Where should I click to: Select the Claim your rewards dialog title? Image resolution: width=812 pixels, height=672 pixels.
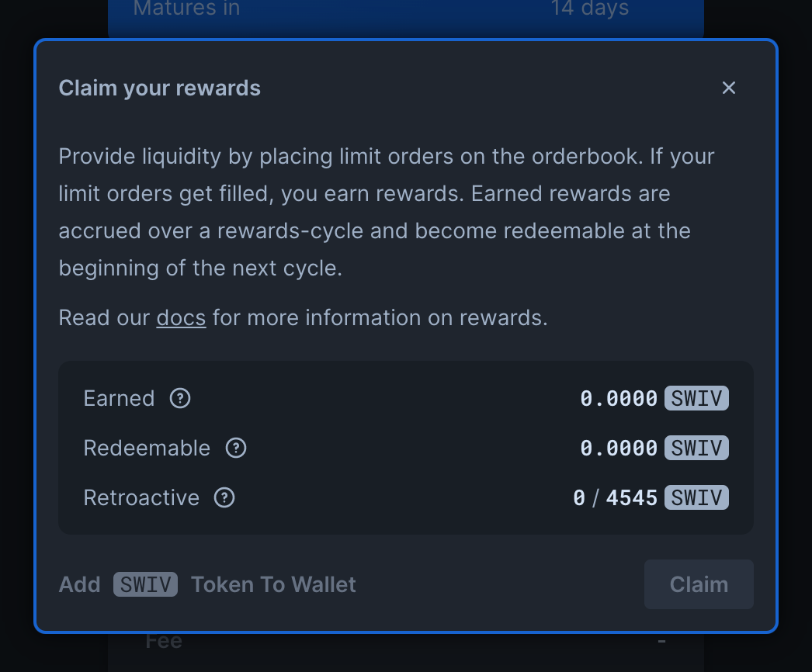tap(159, 88)
